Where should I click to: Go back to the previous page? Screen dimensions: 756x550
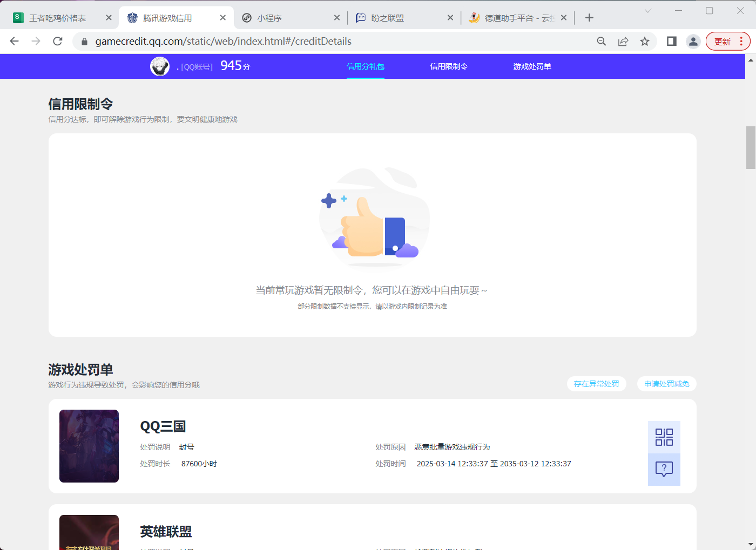[15, 41]
